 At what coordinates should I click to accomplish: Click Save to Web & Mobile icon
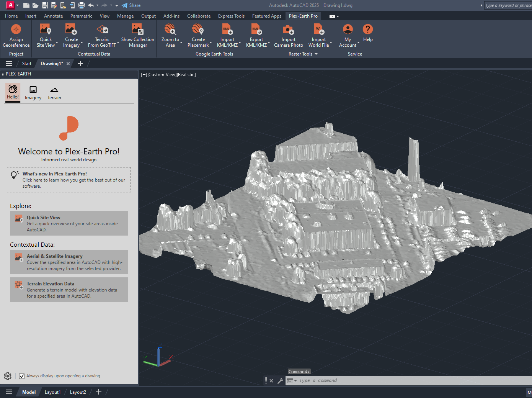pyautogui.click(x=72, y=5)
